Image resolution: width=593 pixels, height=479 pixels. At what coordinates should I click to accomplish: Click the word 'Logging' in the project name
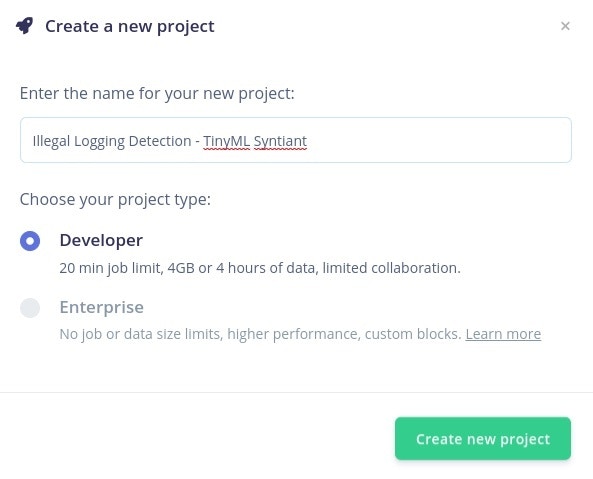pos(99,141)
